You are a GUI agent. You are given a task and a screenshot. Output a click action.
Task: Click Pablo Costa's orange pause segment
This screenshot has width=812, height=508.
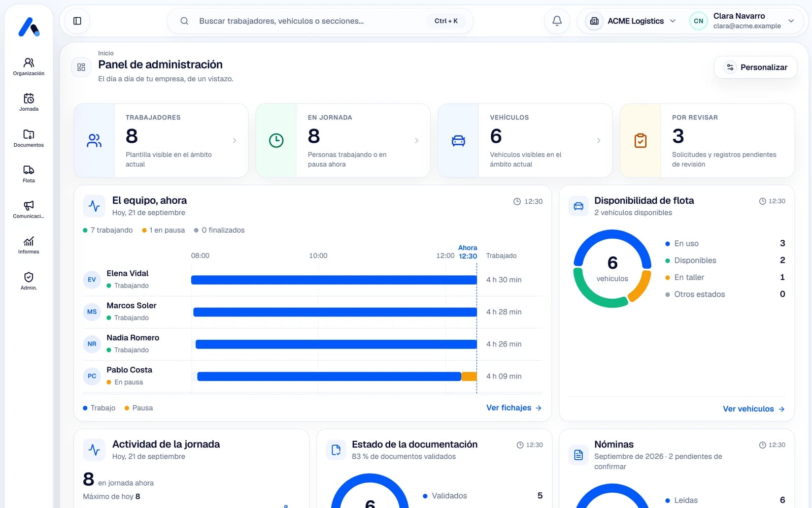(469, 376)
